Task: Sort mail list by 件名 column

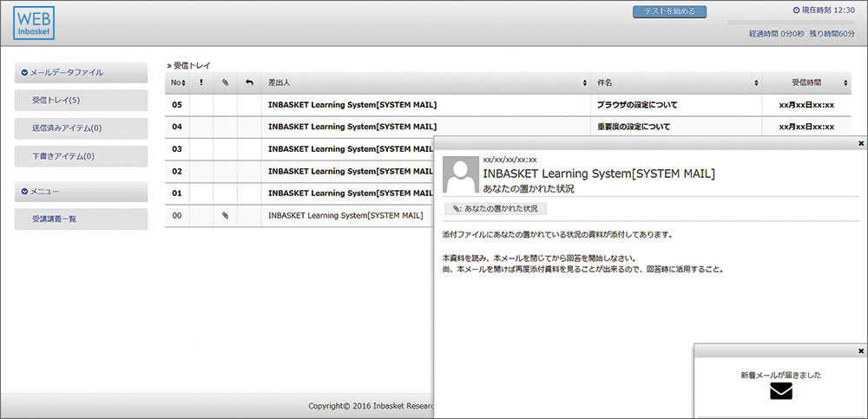Action: (x=675, y=82)
